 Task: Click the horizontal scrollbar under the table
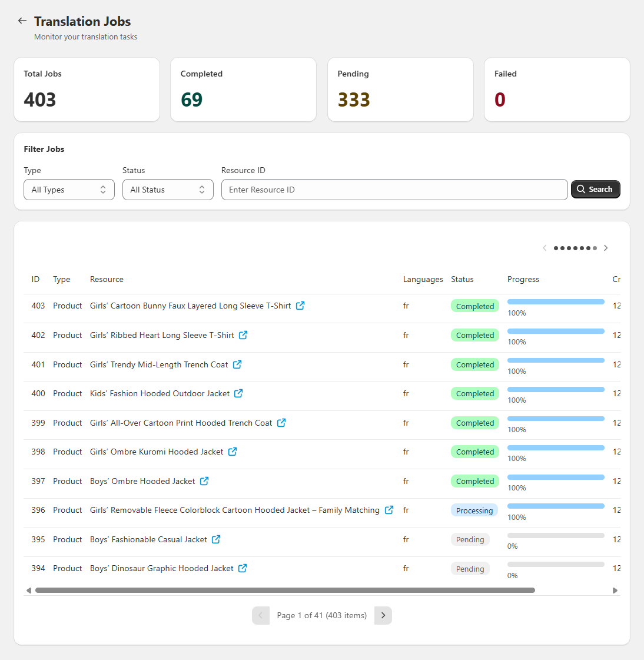(285, 590)
